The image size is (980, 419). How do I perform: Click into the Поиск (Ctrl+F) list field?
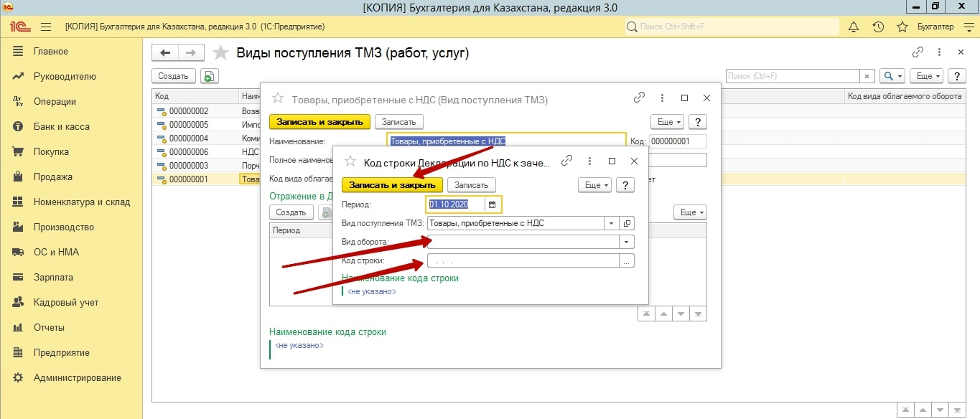[792, 76]
